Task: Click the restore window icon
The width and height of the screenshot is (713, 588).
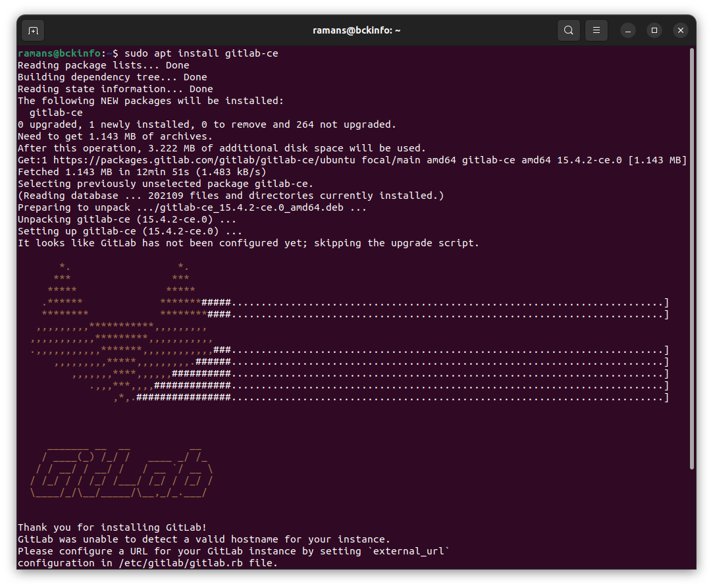Action: pos(654,30)
